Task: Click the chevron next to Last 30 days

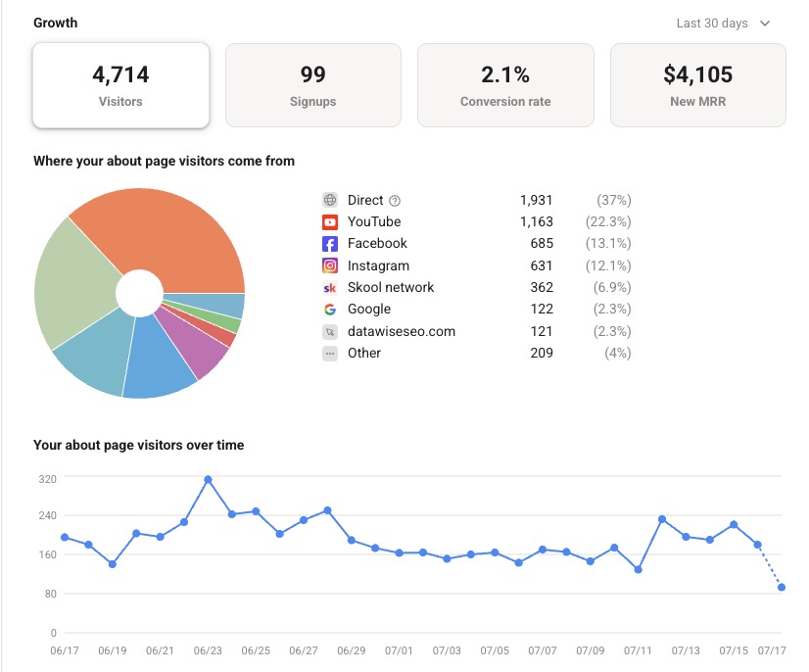Action: (x=765, y=24)
